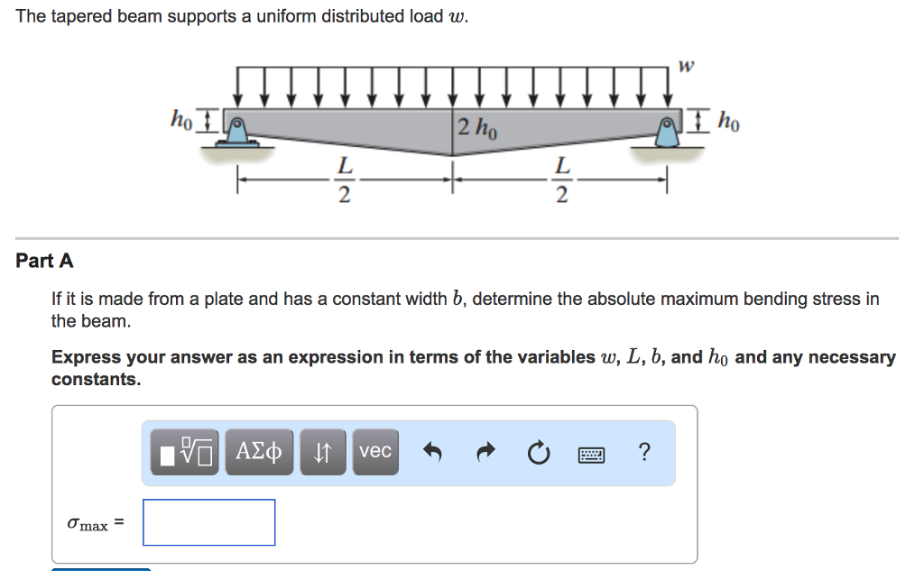This screenshot has width=924, height=571.
Task: Click the partially visible blue Submit button
Action: pos(100,568)
